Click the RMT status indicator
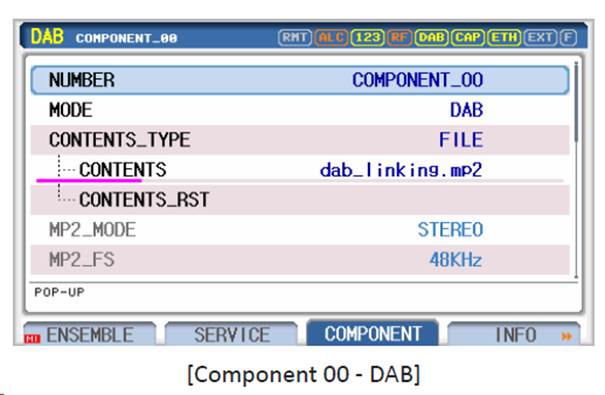The width and height of the screenshot is (605, 395). [x=295, y=37]
